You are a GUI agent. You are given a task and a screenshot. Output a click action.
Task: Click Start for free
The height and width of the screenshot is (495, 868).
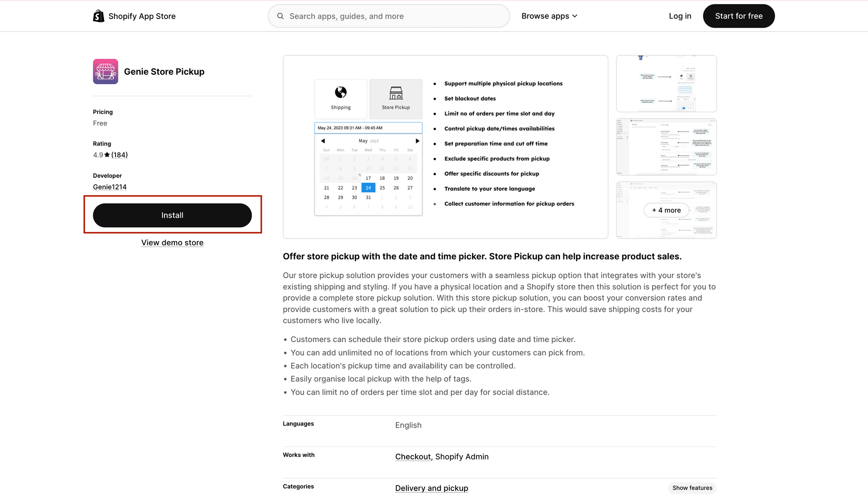pos(739,16)
